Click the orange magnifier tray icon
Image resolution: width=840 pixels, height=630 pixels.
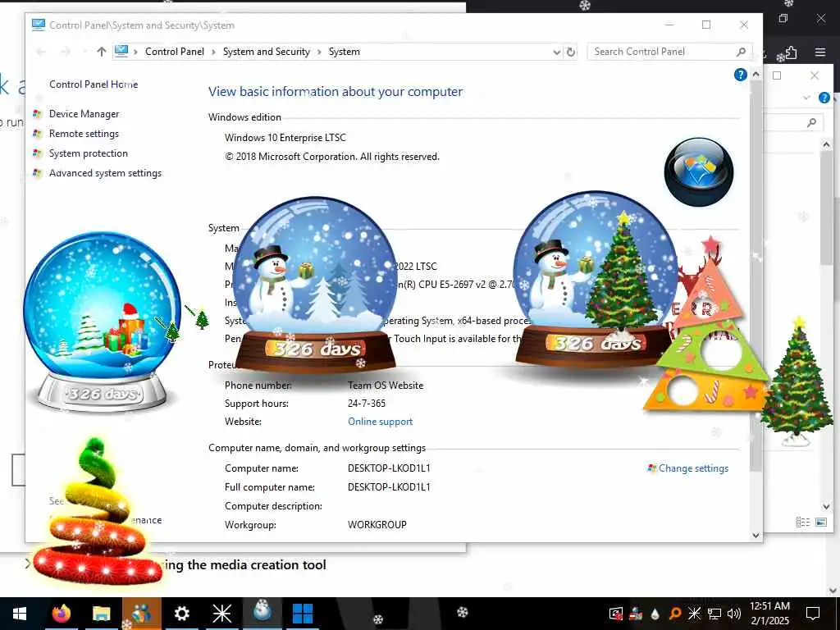click(675, 614)
